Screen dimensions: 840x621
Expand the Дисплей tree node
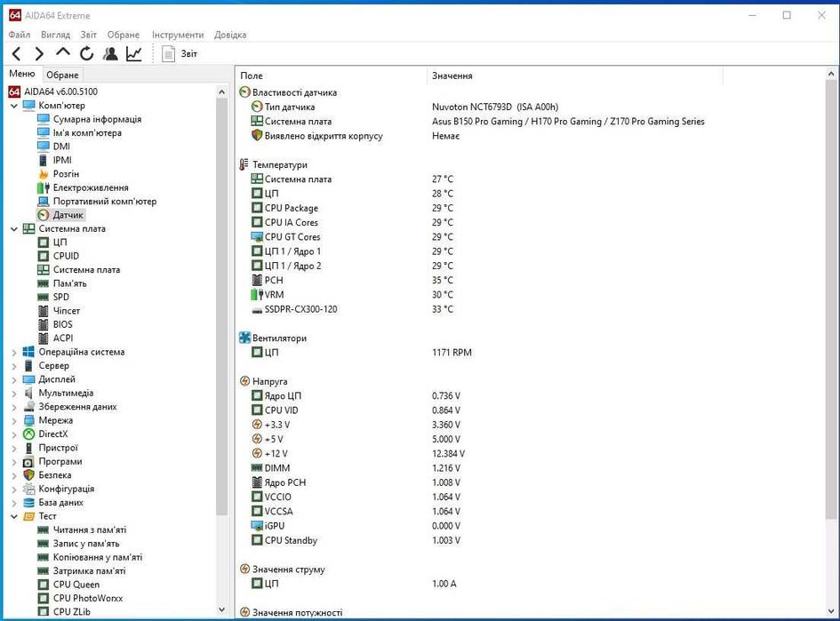click(14, 379)
